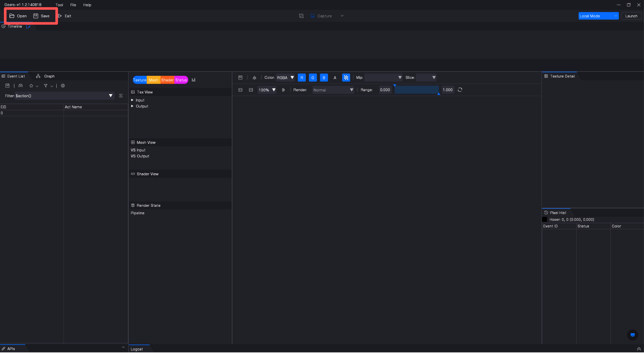The image size is (644, 353).
Task: Switch to the Event List tab
Action: 13,76
